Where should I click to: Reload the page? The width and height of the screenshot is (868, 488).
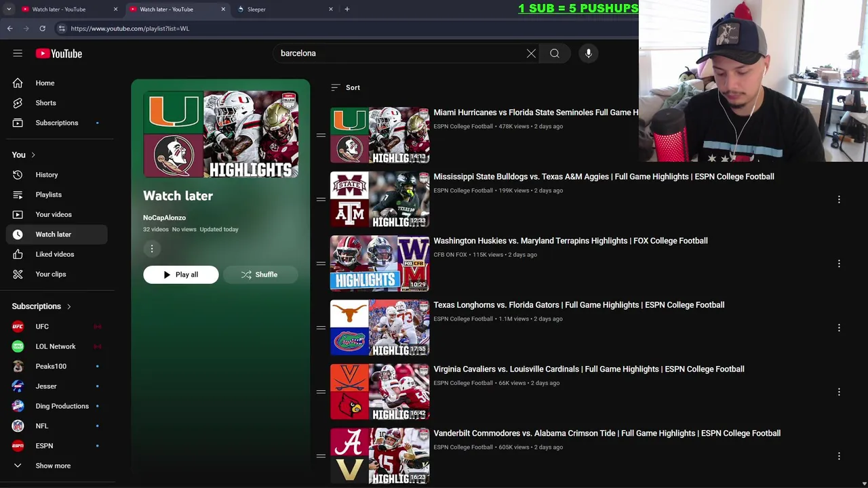[x=42, y=28]
